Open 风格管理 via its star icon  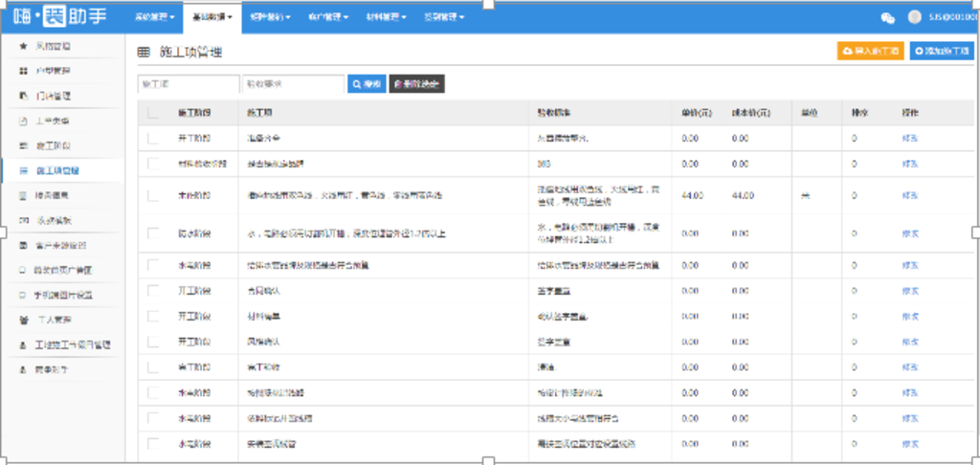24,46
